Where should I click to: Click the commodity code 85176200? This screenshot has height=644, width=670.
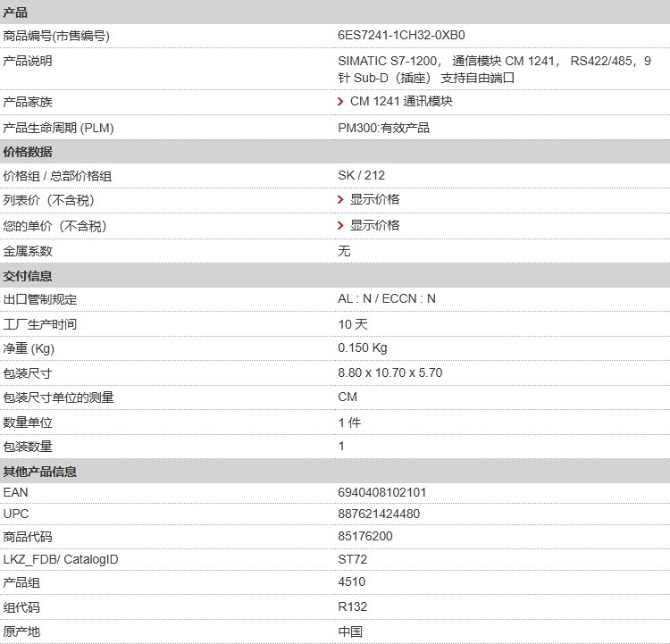pos(364,536)
